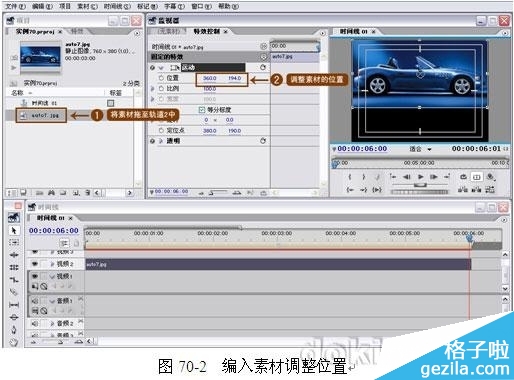The image size is (514, 380).
Task: Click the Extract button in monitor
Action: [x=476, y=190]
